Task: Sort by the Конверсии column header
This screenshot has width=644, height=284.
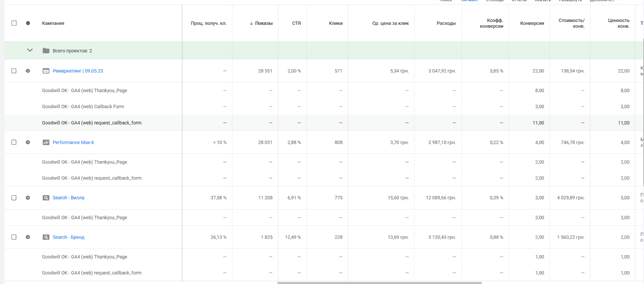Action: [532, 23]
